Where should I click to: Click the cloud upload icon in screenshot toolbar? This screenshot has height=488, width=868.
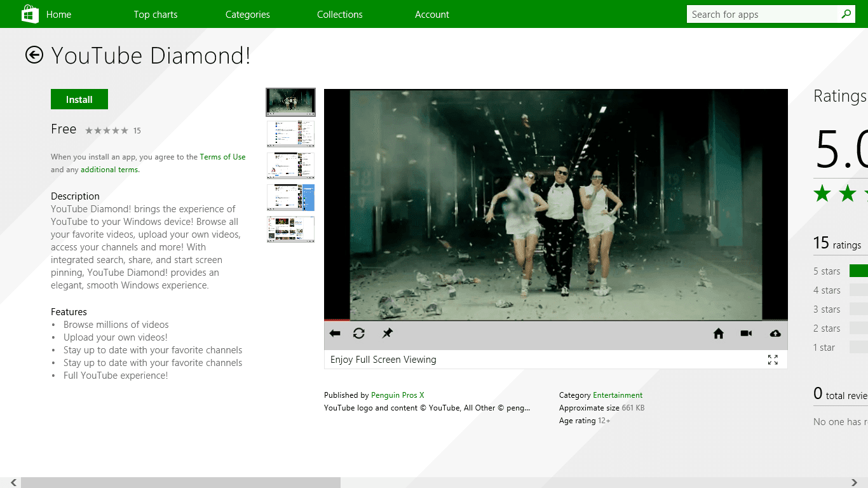click(775, 334)
